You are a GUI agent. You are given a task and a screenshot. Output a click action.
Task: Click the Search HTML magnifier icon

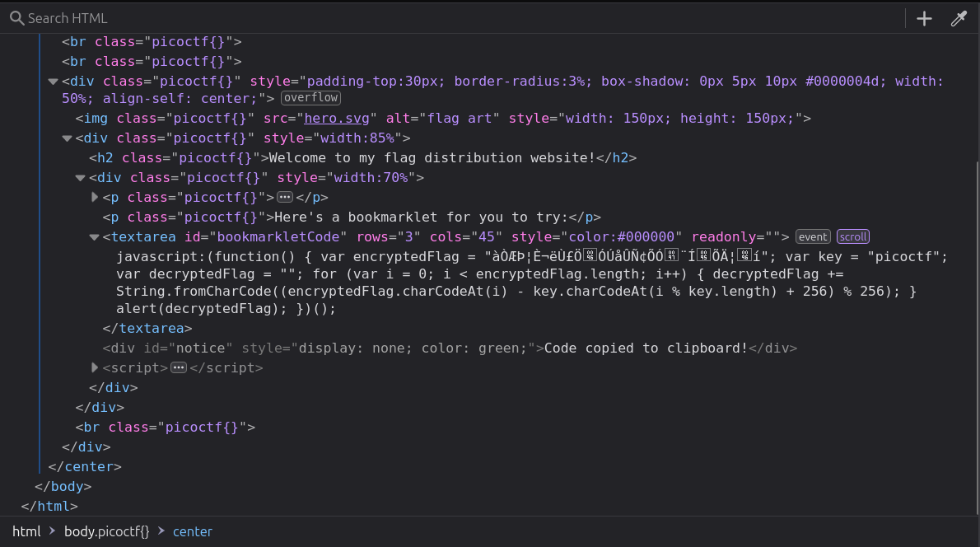(x=16, y=18)
